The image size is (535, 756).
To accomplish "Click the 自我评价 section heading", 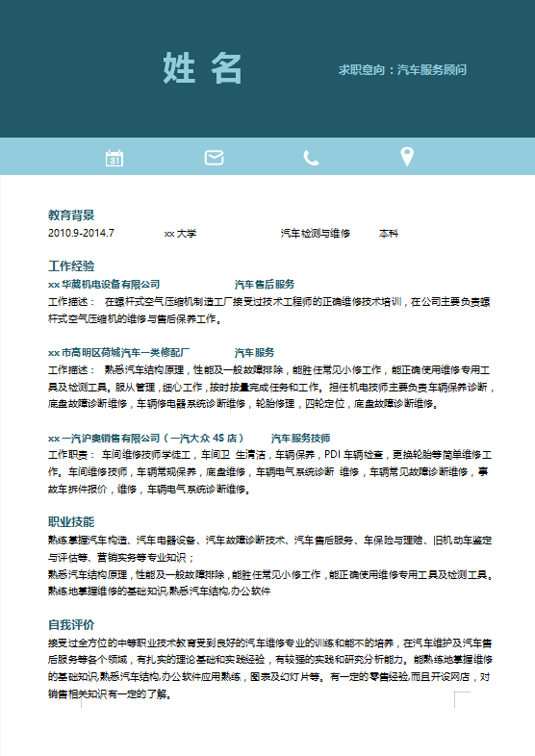I will click(x=71, y=625).
